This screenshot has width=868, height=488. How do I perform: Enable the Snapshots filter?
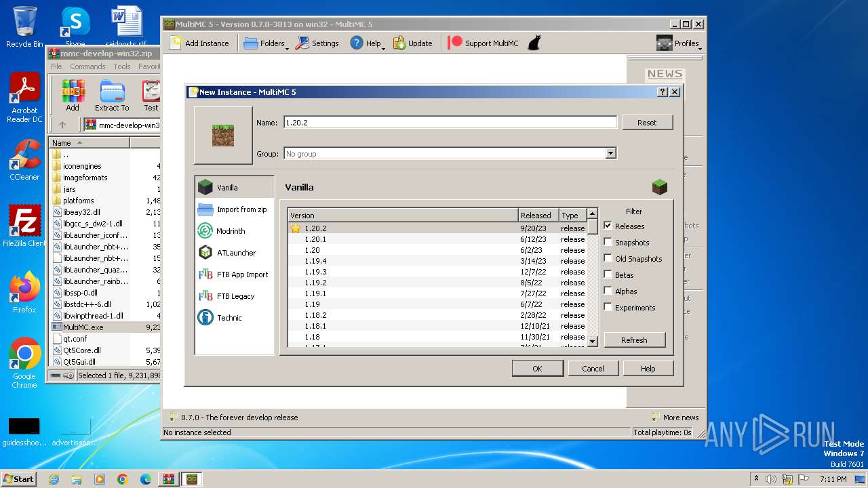click(608, 242)
